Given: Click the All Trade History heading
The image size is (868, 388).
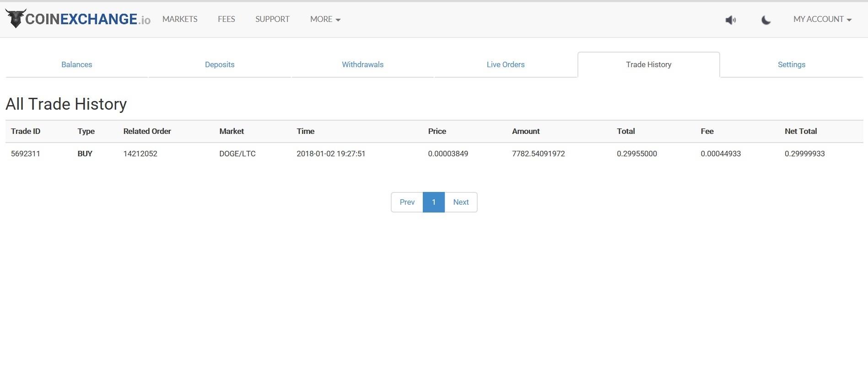Looking at the screenshot, I should (66, 104).
